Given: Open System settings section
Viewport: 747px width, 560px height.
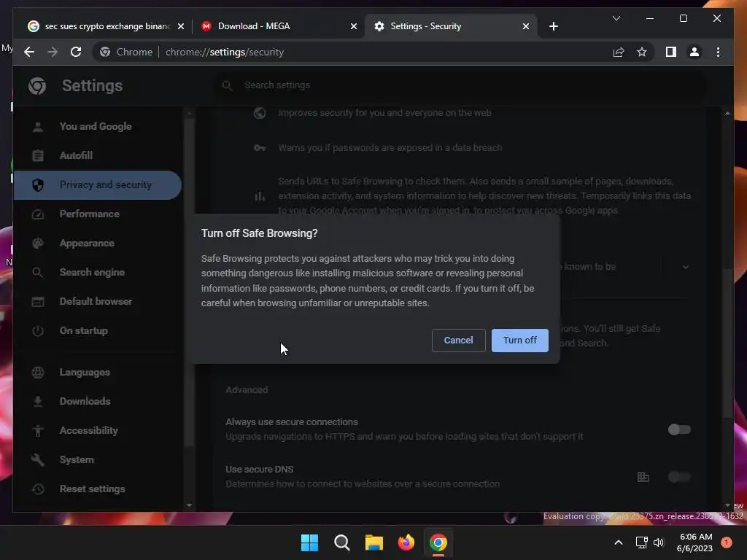Looking at the screenshot, I should pyautogui.click(x=97, y=459).
